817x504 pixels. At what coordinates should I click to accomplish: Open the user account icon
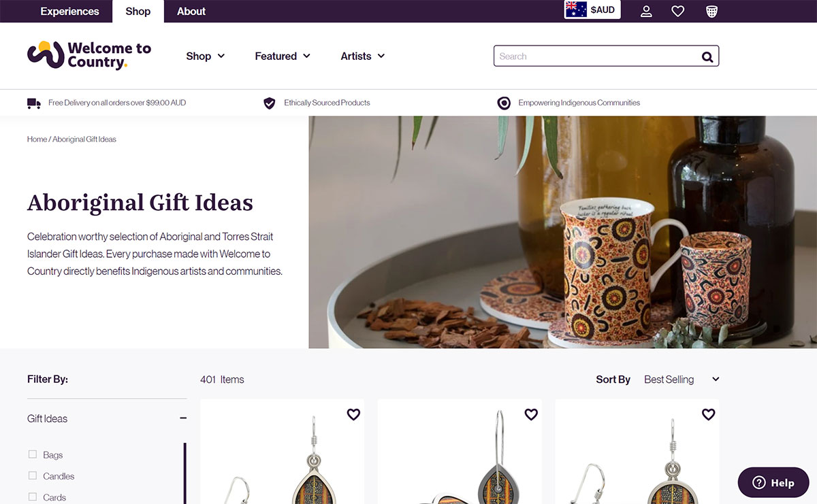pyautogui.click(x=646, y=11)
